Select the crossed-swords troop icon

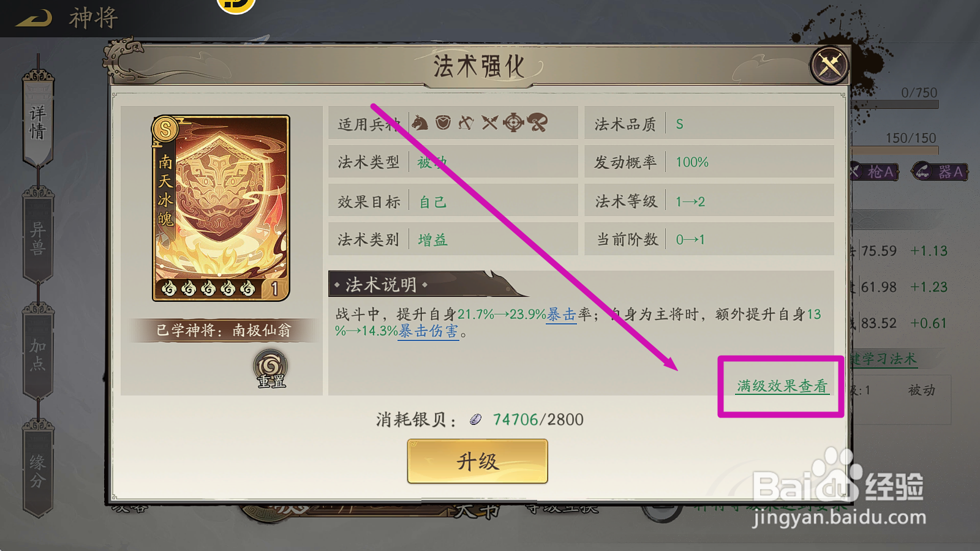click(489, 123)
